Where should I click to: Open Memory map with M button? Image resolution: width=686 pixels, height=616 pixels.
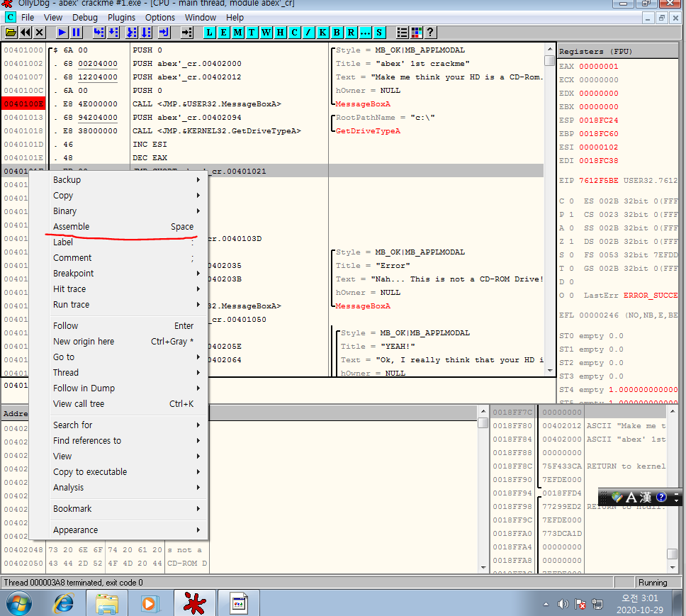237,33
